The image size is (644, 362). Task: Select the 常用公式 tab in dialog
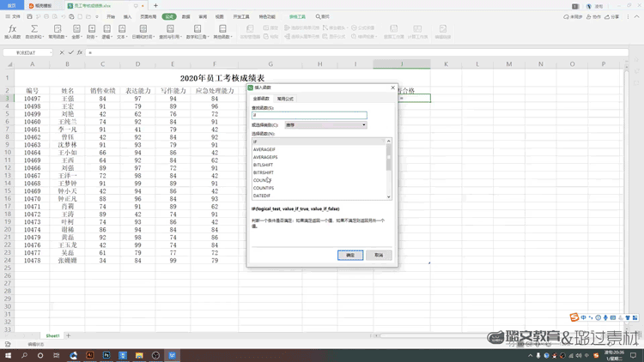[x=285, y=99]
